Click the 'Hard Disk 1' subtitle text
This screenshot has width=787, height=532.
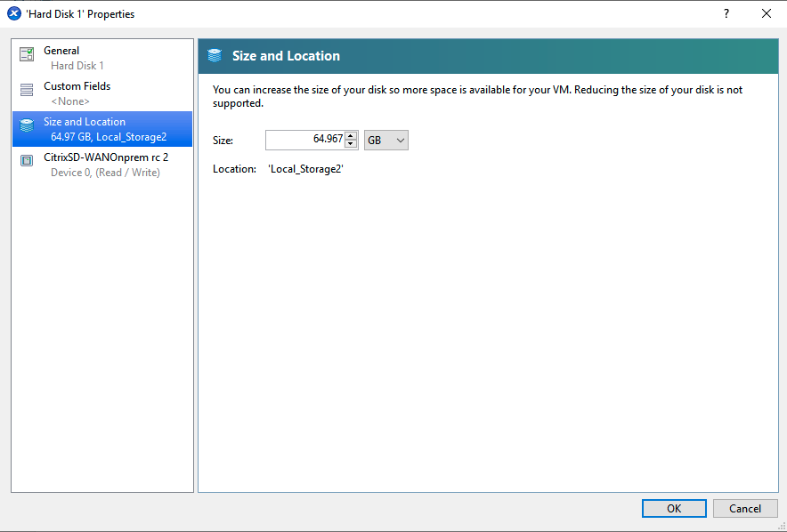[77, 66]
